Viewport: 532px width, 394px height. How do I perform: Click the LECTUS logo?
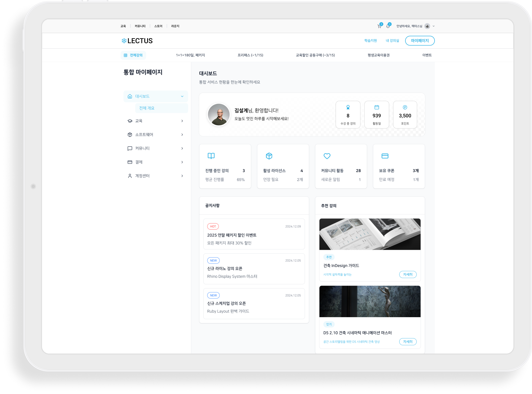point(137,41)
